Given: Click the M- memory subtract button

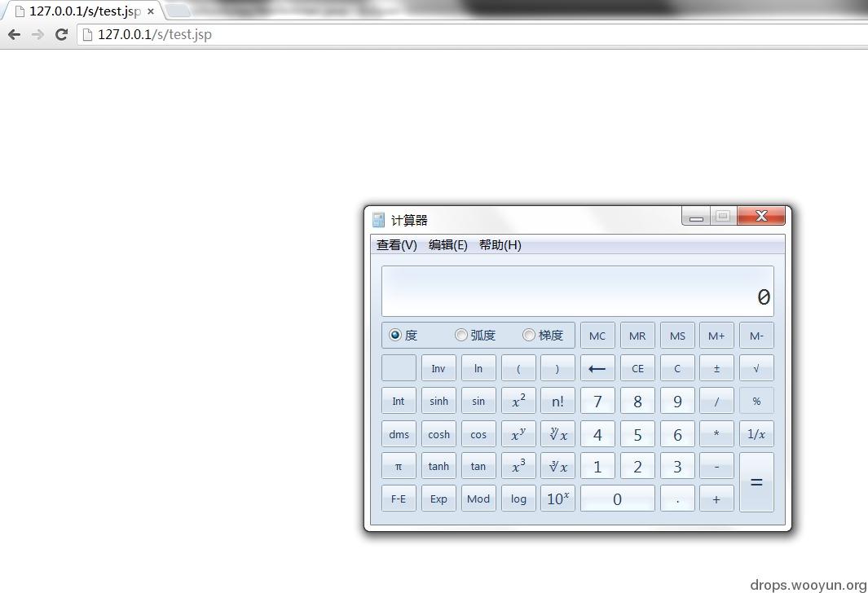Looking at the screenshot, I should click(x=756, y=336).
